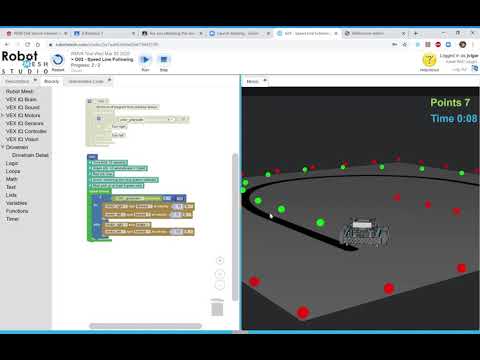Open the Variables block category
The width and height of the screenshot is (480, 360).
coord(16,203)
